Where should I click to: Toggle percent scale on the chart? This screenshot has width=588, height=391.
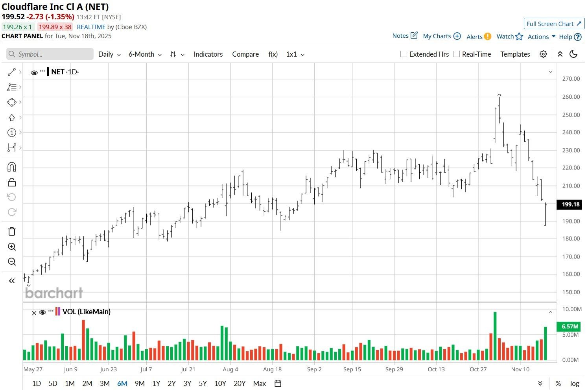pyautogui.click(x=558, y=384)
